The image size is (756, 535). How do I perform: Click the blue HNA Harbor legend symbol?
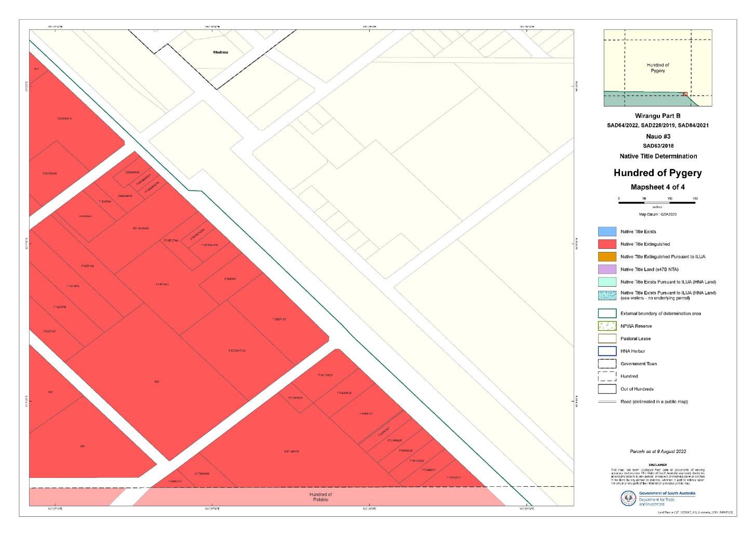607,351
